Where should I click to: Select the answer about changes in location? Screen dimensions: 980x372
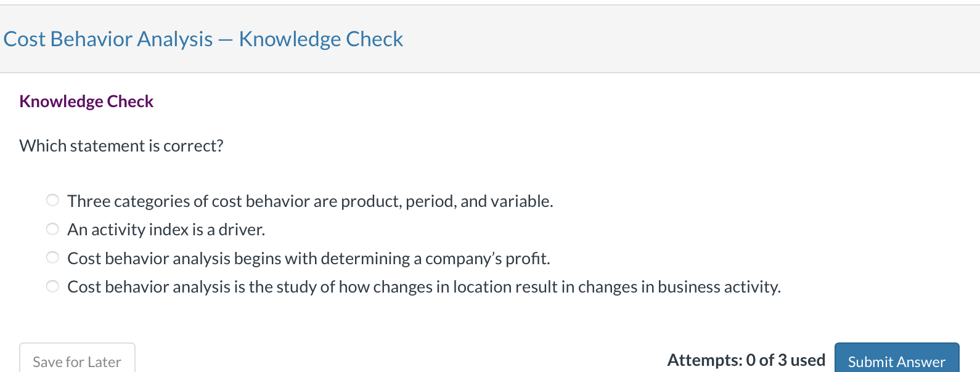[x=423, y=286]
